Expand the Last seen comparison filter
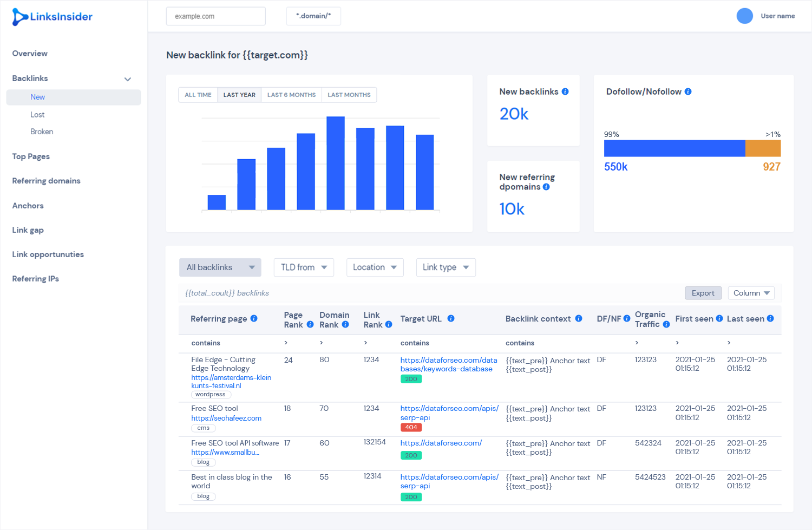Image resolution: width=812 pixels, height=530 pixels. pyautogui.click(x=729, y=343)
